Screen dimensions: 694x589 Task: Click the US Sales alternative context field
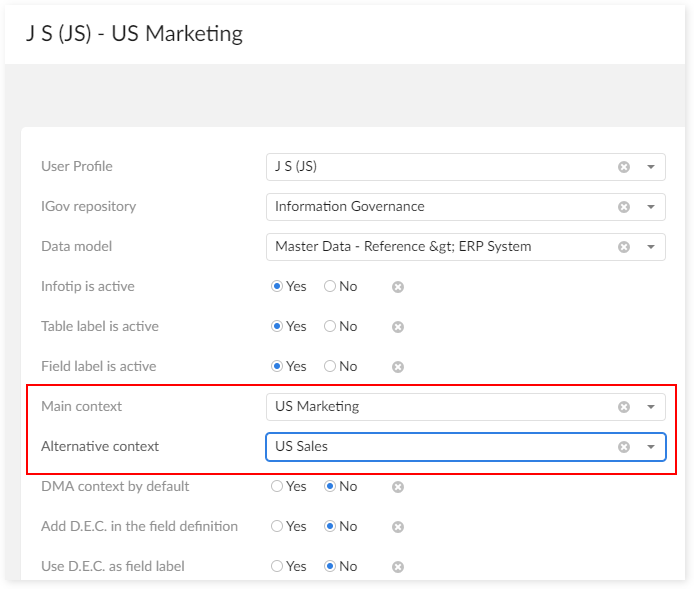[x=440, y=447]
